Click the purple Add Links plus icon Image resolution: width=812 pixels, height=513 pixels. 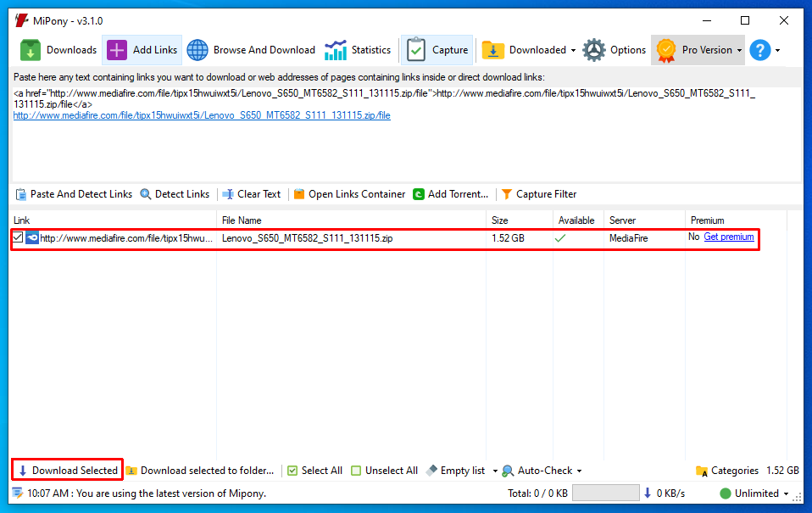(x=116, y=50)
